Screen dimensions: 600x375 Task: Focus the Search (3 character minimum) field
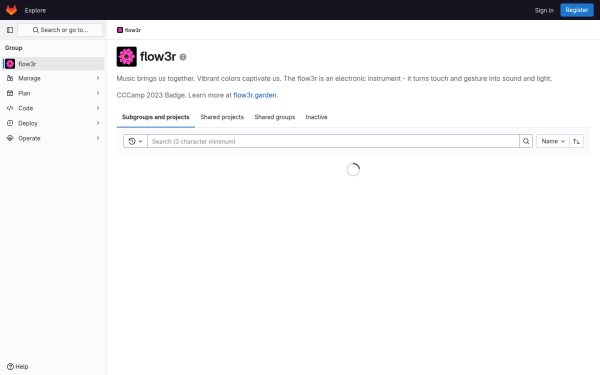point(333,141)
